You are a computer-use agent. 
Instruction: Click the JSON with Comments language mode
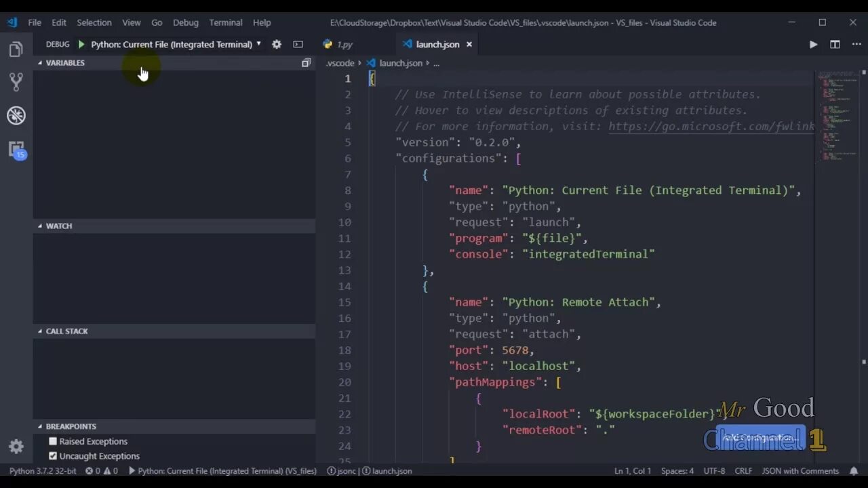click(800, 470)
